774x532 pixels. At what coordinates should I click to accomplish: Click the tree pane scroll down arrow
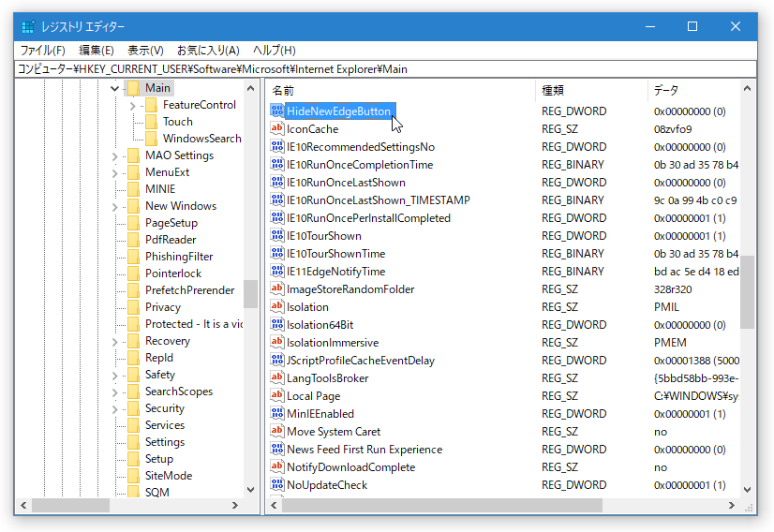(x=251, y=490)
